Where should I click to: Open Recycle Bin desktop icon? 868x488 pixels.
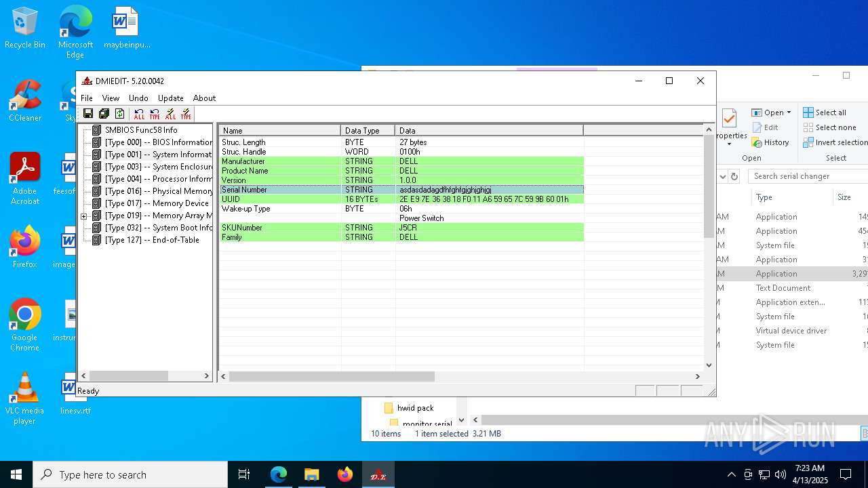(25, 28)
